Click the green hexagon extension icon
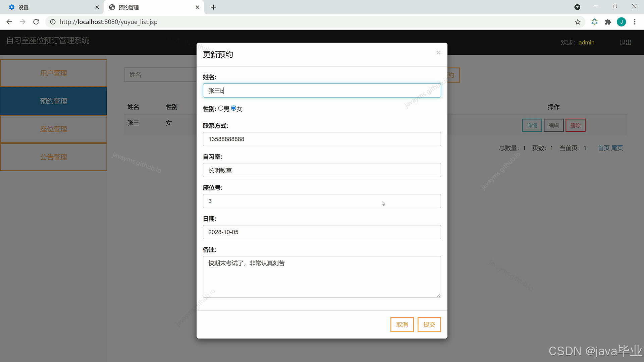Image resolution: width=644 pixels, height=362 pixels. point(594,22)
